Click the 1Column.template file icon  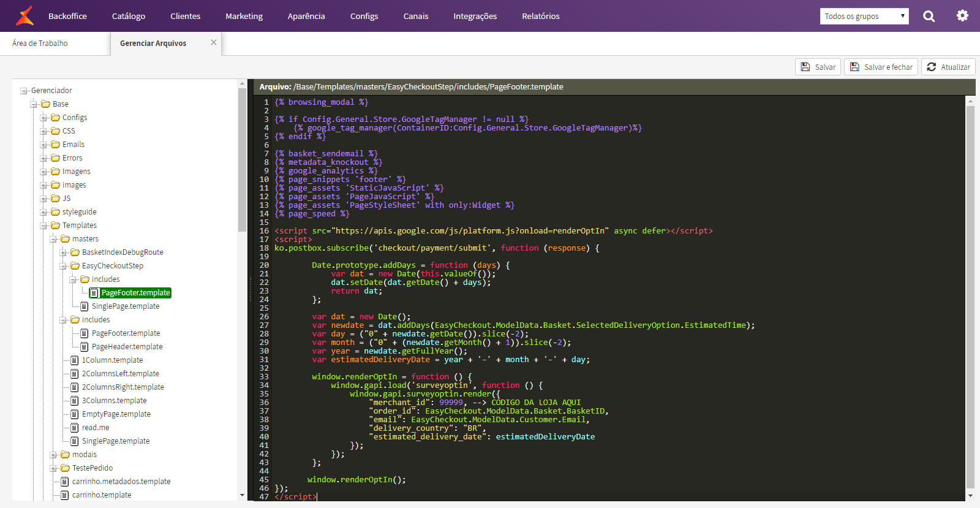coord(75,360)
